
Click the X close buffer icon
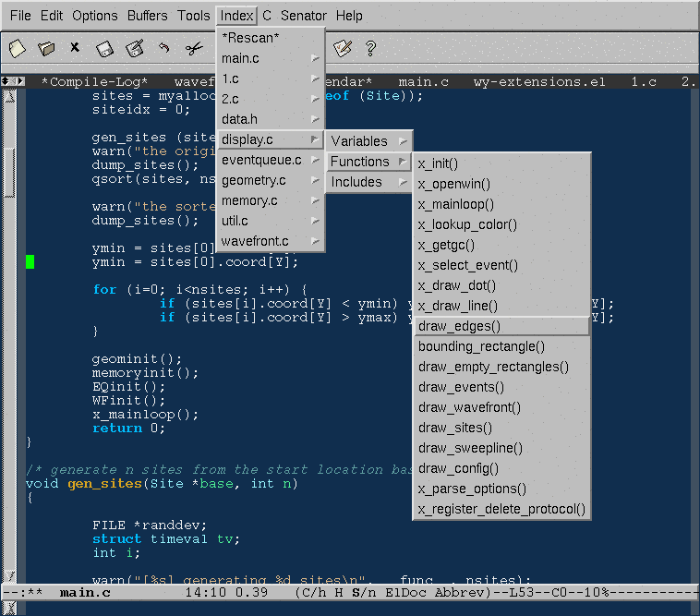75,48
